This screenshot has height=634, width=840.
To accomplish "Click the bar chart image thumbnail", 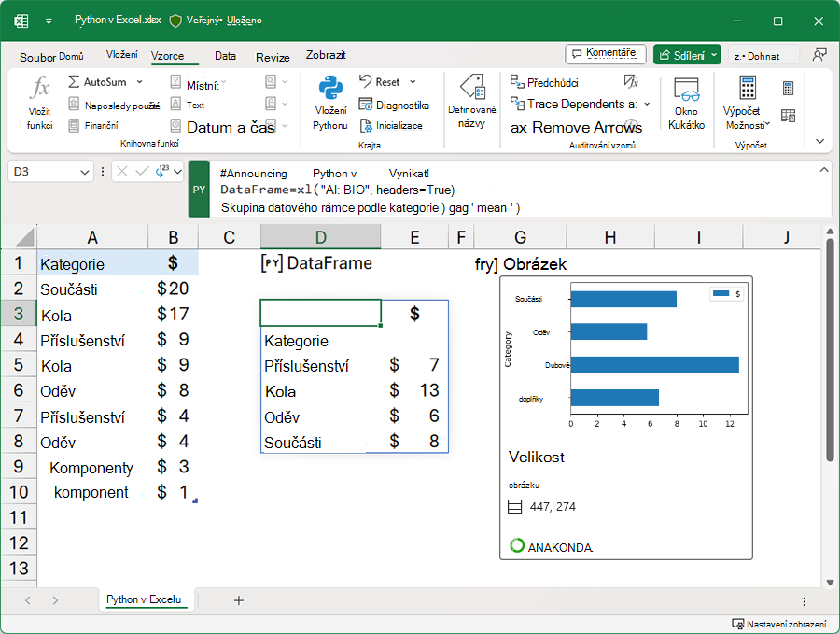I will click(x=626, y=356).
